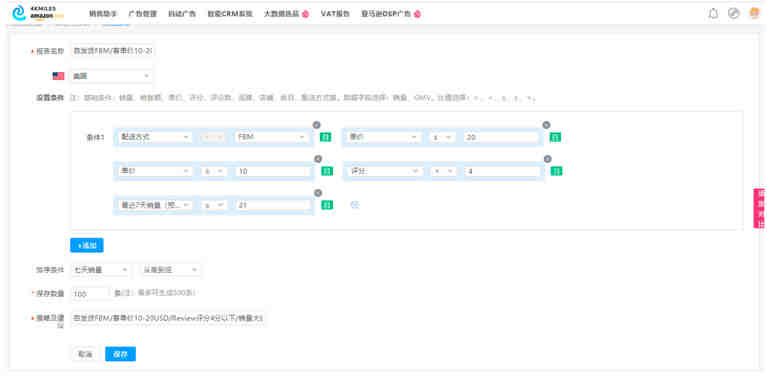Click the blue 保存 save button
767x383 pixels.
point(120,354)
